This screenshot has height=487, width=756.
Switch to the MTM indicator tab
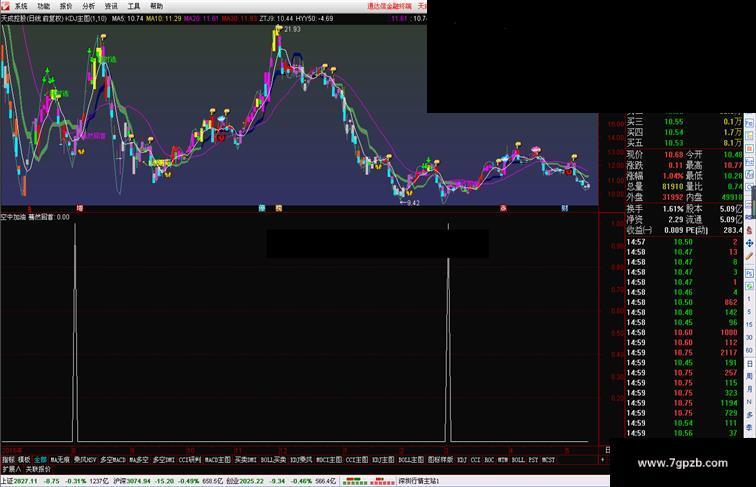[x=503, y=460]
